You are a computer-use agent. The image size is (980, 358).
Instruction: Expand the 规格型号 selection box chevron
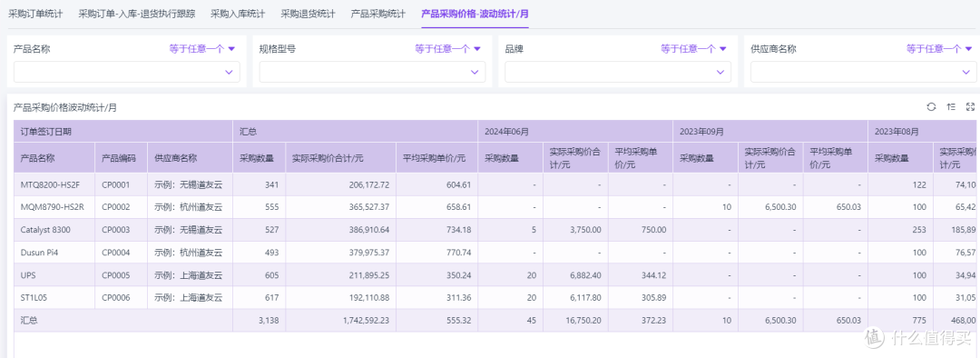pos(475,73)
